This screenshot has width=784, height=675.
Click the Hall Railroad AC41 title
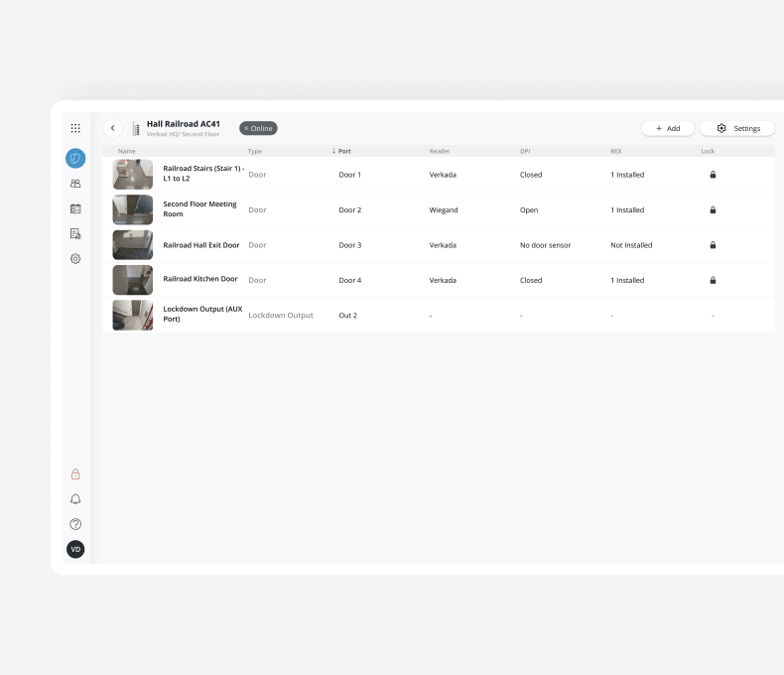pos(183,124)
